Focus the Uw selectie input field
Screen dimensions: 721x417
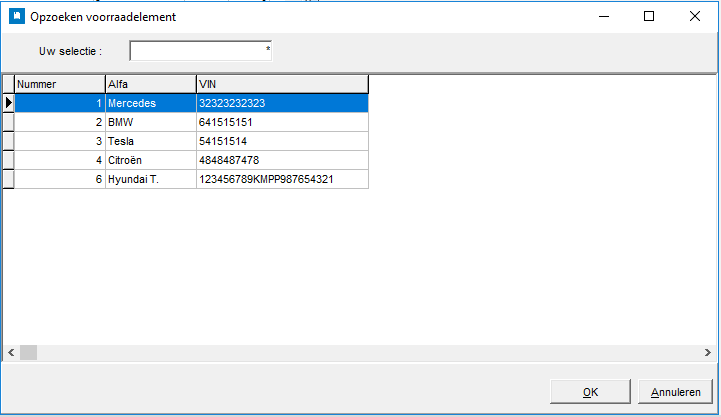[x=200, y=50]
